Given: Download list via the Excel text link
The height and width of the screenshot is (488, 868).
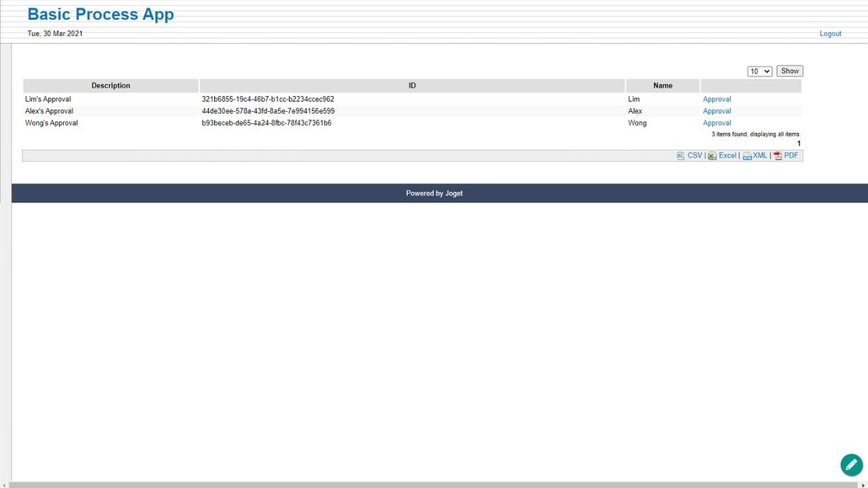Looking at the screenshot, I should pyautogui.click(x=727, y=156).
